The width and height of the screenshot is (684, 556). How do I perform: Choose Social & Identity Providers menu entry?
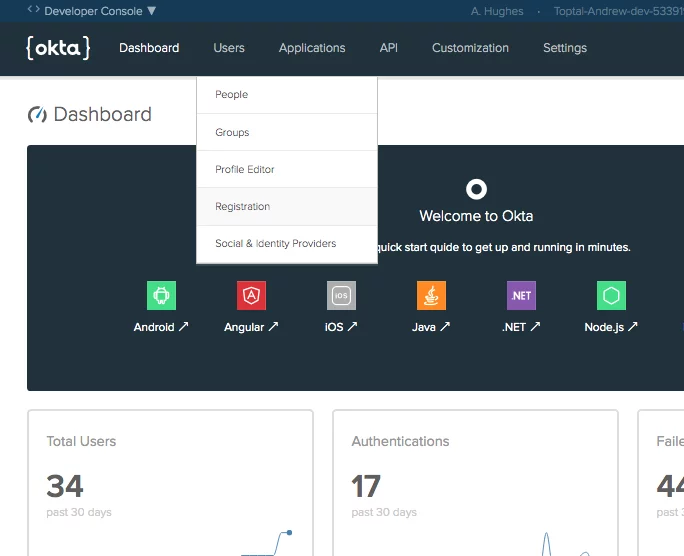287,244
